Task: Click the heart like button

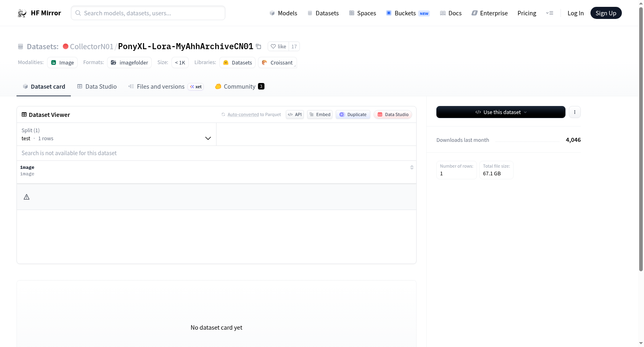Action: (x=278, y=46)
